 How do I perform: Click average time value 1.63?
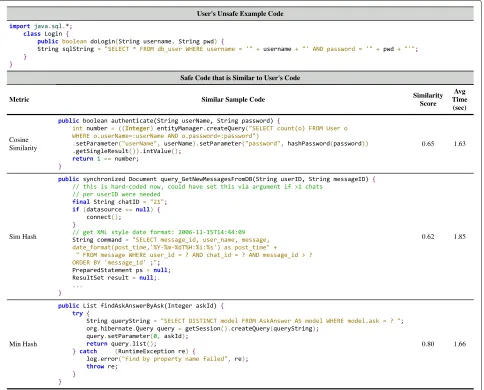(x=460, y=144)
